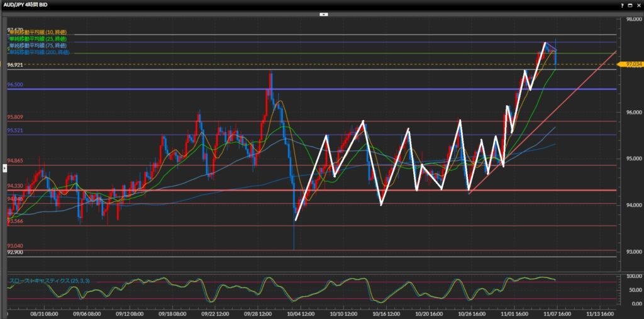The image size is (644, 319).
Task: Click the 11/07 16:00 time axis marker
Action: (x=555, y=313)
